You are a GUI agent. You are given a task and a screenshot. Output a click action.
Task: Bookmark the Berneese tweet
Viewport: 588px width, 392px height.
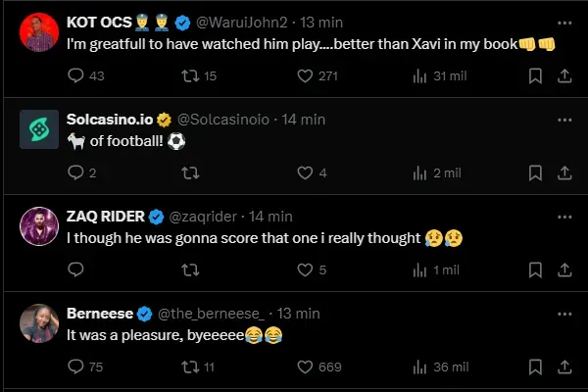[x=535, y=367]
